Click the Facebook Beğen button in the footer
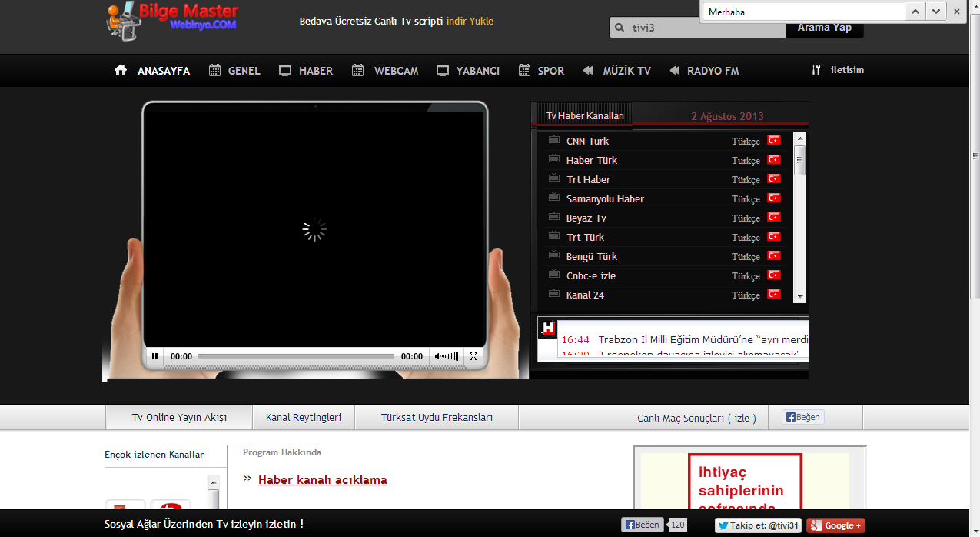The image size is (980, 537). [643, 525]
